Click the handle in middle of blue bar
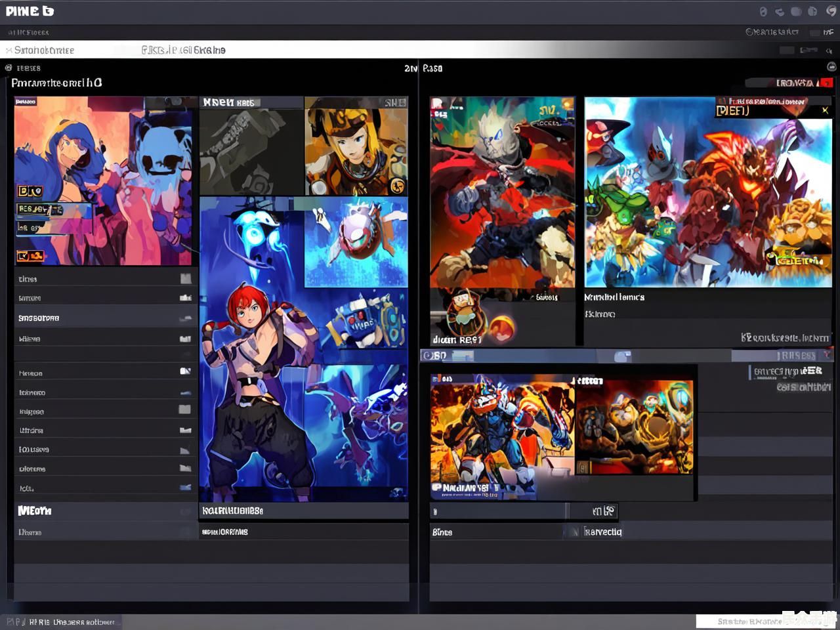 (622, 356)
